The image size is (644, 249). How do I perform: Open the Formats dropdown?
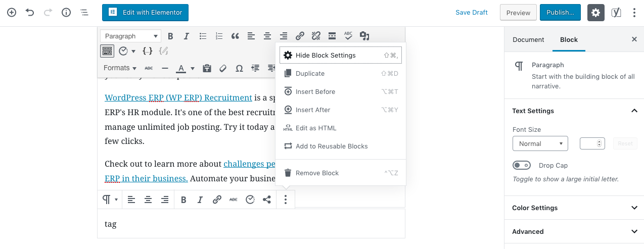(120, 68)
